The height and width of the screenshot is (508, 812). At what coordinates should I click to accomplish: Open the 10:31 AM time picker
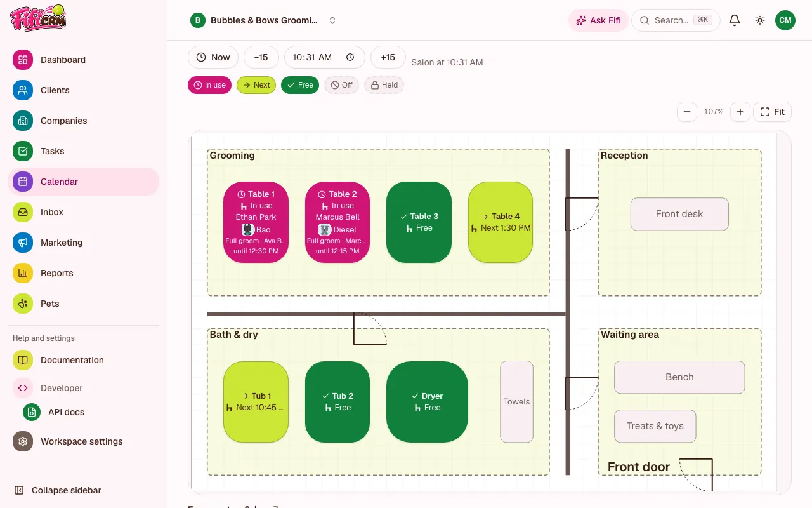tap(324, 57)
